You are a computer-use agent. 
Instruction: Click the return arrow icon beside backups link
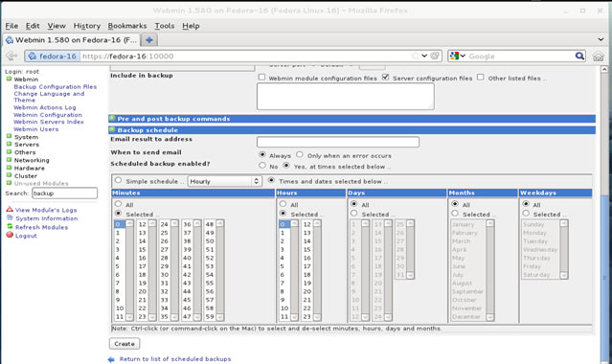click(112, 359)
